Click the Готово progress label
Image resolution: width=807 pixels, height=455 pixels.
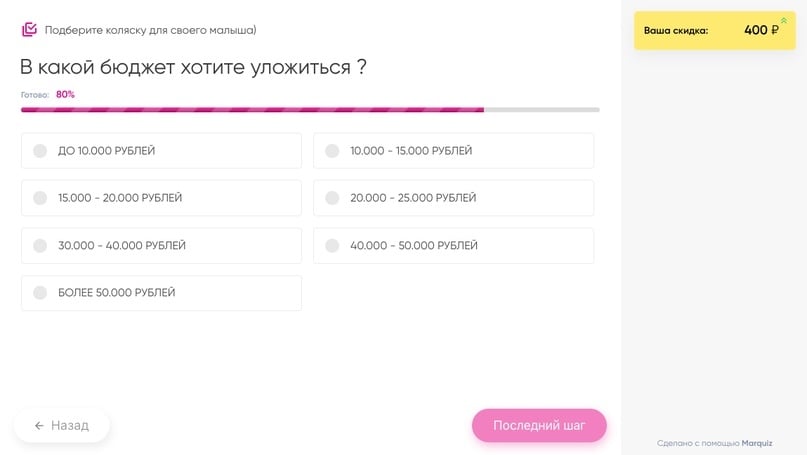pos(35,95)
